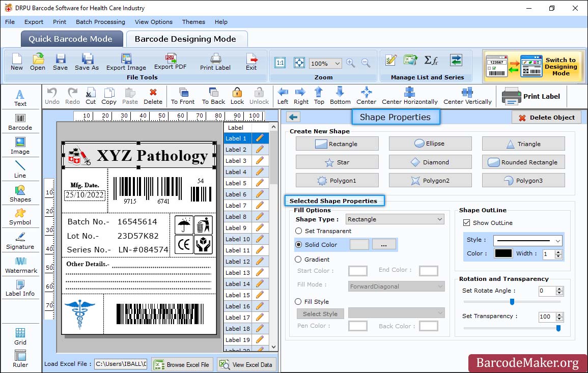
Task: Click the View Excel Data button
Action: (247, 364)
